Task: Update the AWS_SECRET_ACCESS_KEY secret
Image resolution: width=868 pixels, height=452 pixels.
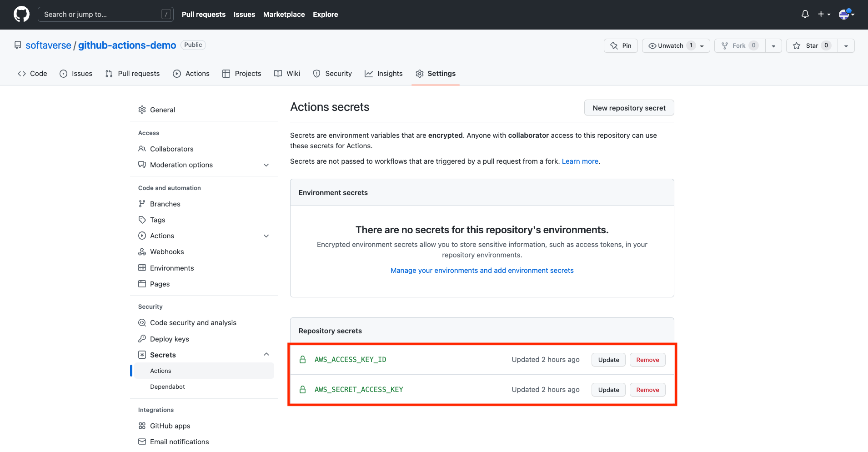Action: 608,390
